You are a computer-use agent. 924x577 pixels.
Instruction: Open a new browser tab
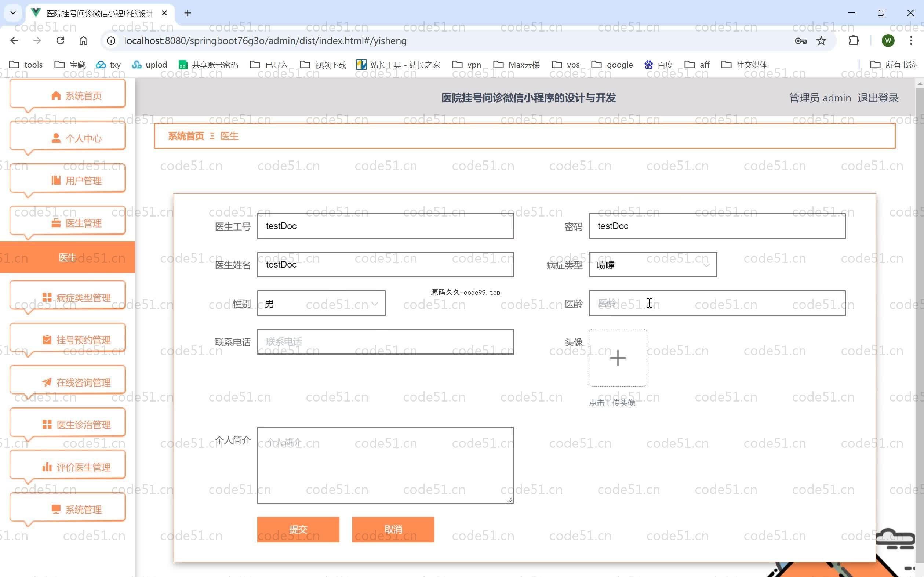[x=187, y=13]
